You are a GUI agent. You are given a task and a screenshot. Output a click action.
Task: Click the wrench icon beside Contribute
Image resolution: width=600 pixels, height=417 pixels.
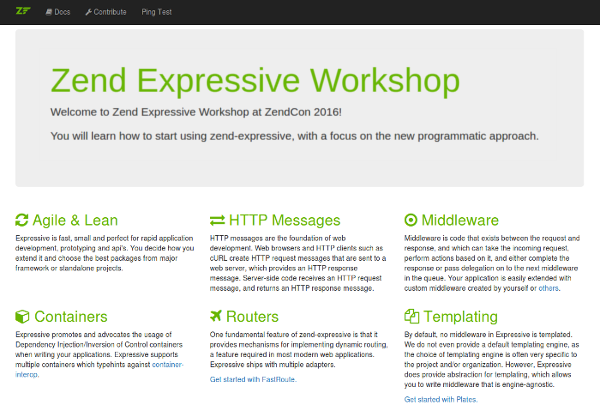88,12
